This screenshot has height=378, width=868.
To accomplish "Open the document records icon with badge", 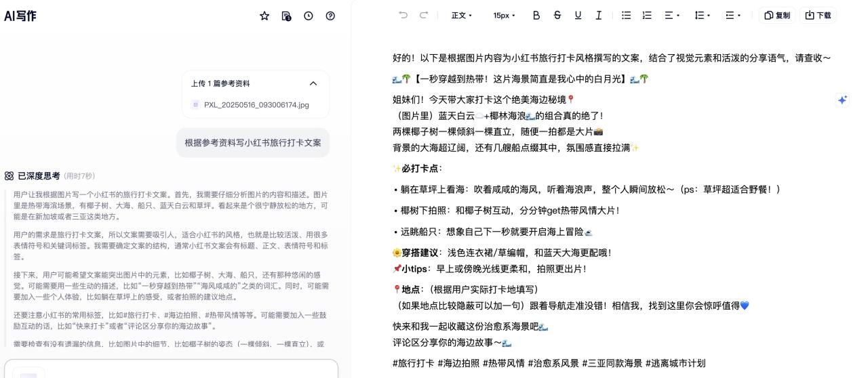I will click(286, 16).
